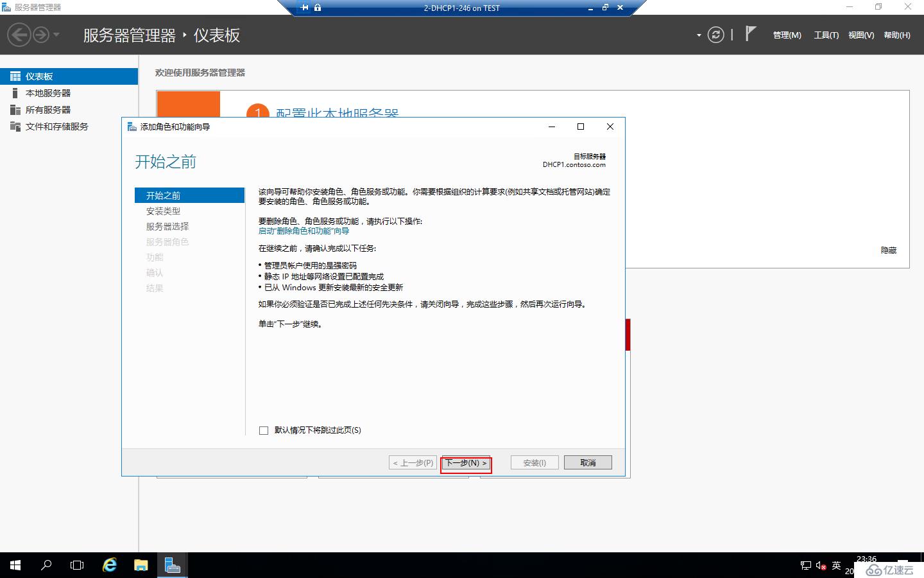Select 所有服务器 in the sidebar
The width and height of the screenshot is (924, 578).
[x=69, y=110]
